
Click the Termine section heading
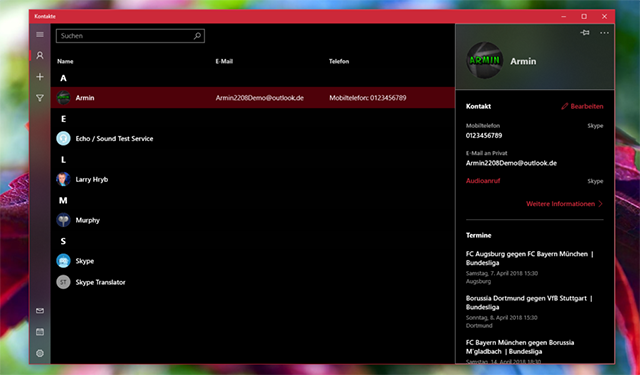point(478,235)
